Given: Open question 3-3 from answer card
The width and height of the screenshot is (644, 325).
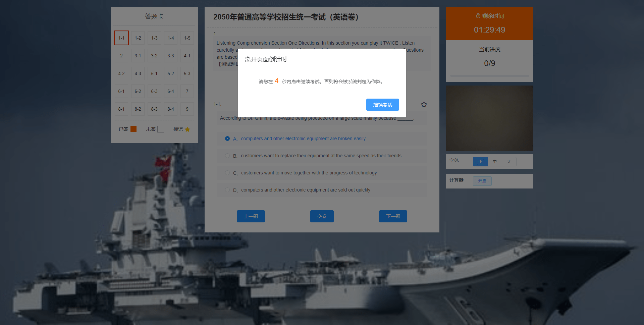Looking at the screenshot, I should 171,56.
